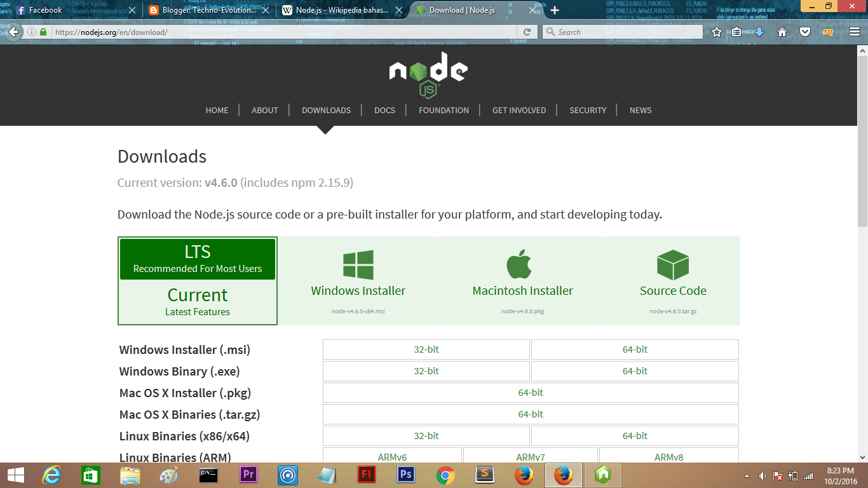Open Windows Store from taskbar
Viewport: 868px width, 488px height.
[91, 475]
